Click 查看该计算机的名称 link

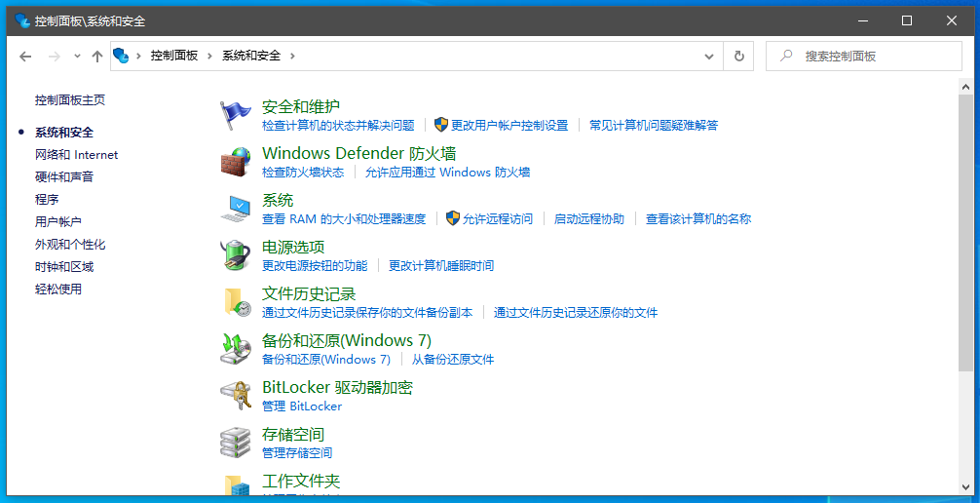[x=698, y=219]
